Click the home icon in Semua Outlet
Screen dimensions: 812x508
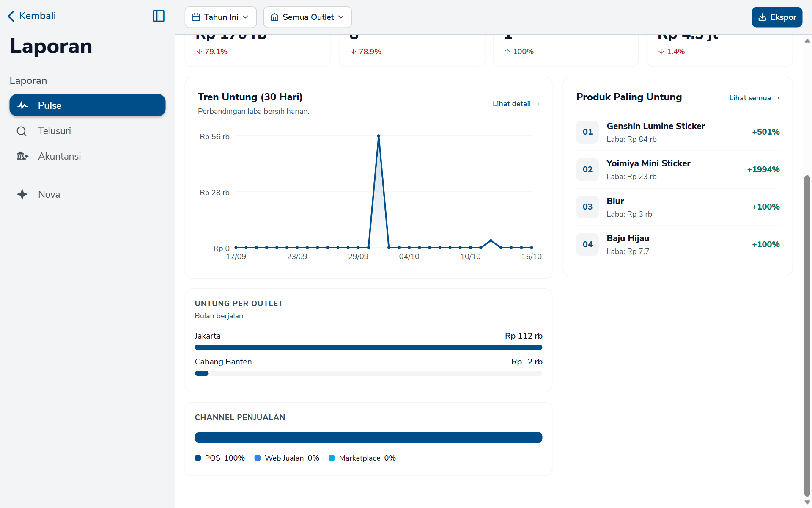pos(274,17)
